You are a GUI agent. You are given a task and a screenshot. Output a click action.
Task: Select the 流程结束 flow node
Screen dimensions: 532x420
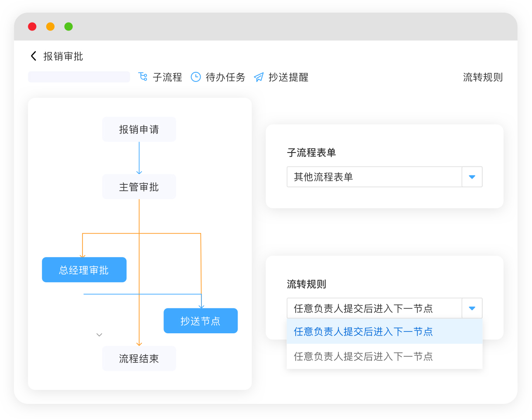coord(139,359)
